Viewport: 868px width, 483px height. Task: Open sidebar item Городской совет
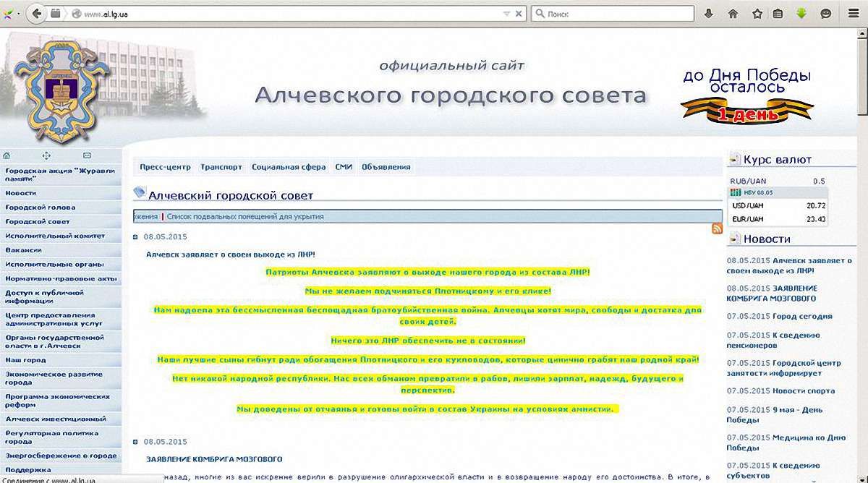pos(60,222)
